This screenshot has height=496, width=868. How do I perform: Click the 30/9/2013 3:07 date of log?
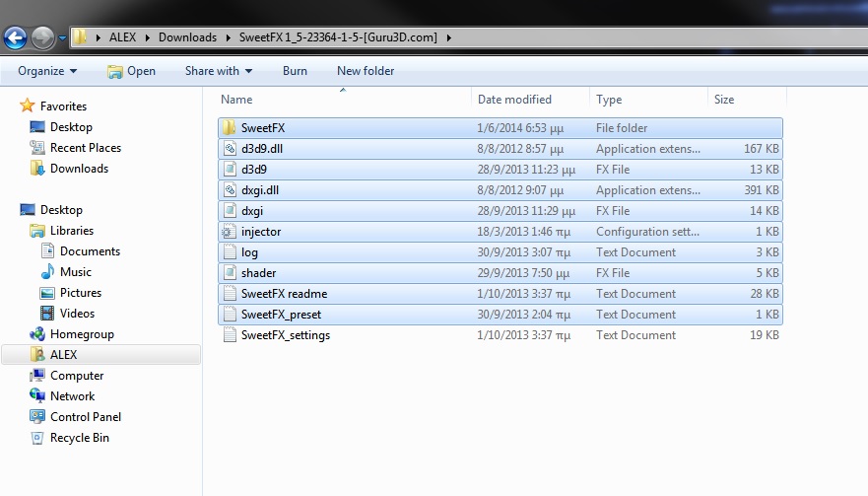(523, 252)
